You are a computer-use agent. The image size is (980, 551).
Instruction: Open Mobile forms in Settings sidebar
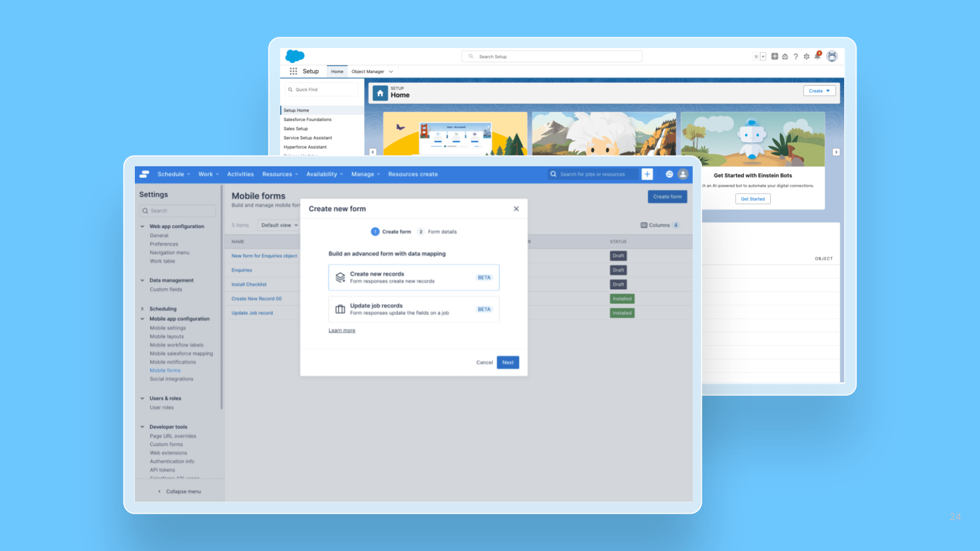tap(165, 370)
